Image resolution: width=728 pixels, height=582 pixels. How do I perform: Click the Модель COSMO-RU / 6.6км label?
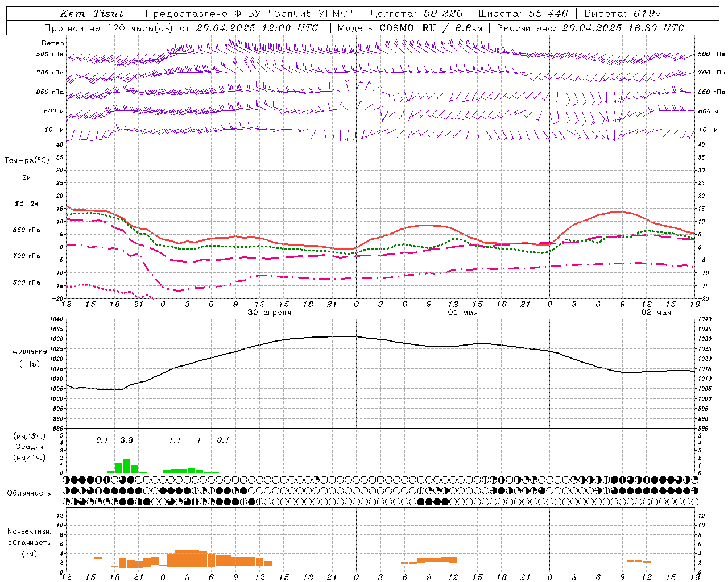click(410, 28)
